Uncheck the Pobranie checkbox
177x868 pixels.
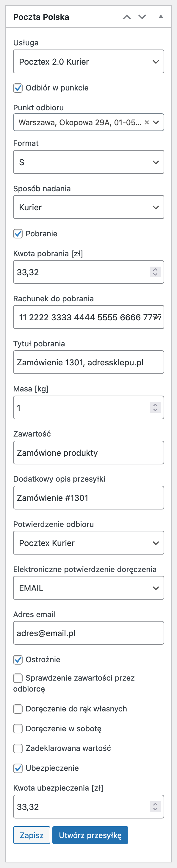click(18, 233)
